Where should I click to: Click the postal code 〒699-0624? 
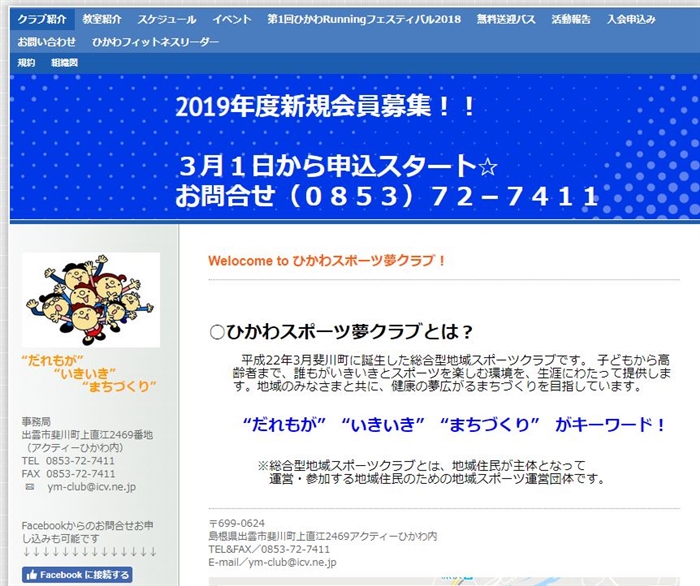coord(237,523)
